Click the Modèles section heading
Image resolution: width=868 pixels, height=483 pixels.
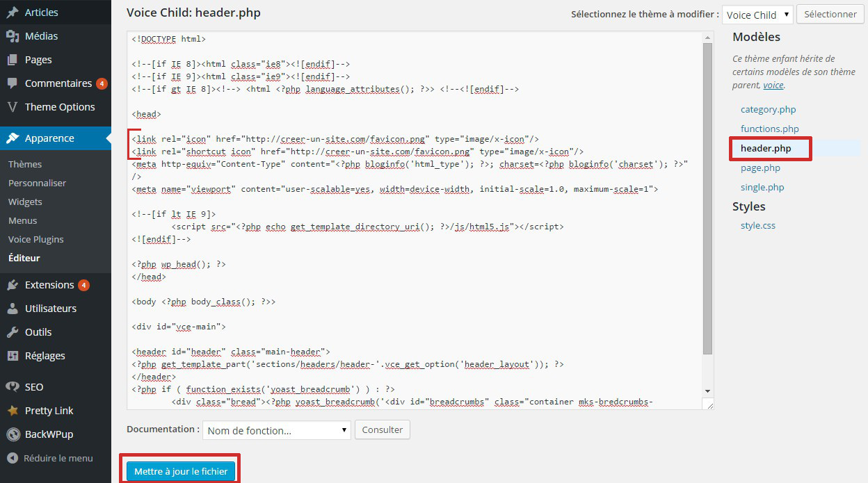(756, 37)
